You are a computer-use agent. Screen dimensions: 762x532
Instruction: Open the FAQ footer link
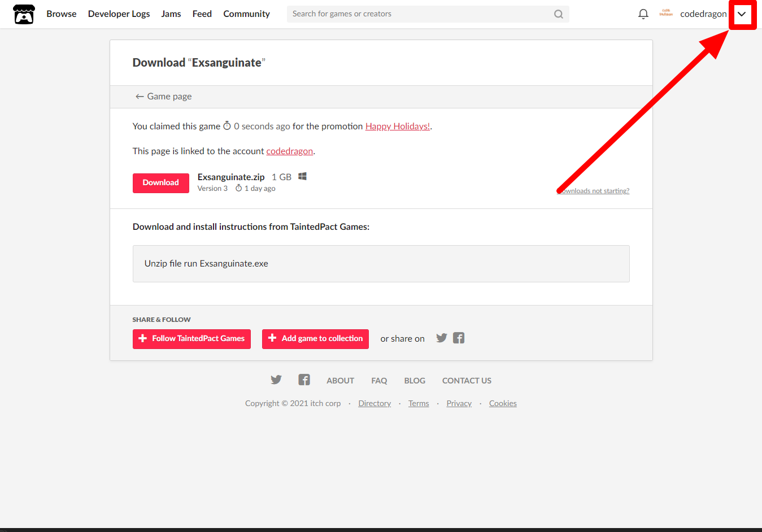(379, 381)
